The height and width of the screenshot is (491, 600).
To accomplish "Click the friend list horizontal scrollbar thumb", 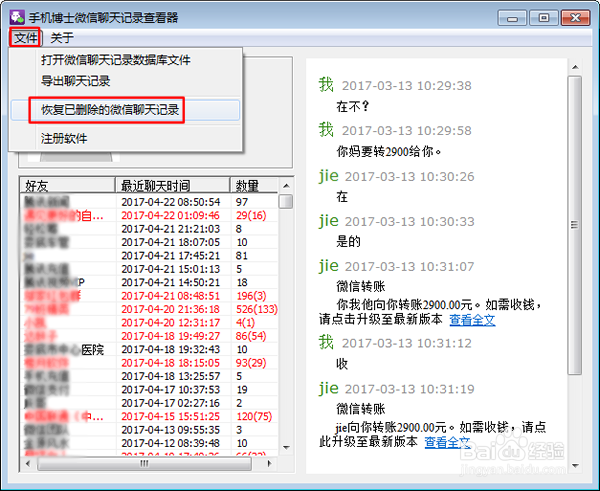I will tap(144, 463).
